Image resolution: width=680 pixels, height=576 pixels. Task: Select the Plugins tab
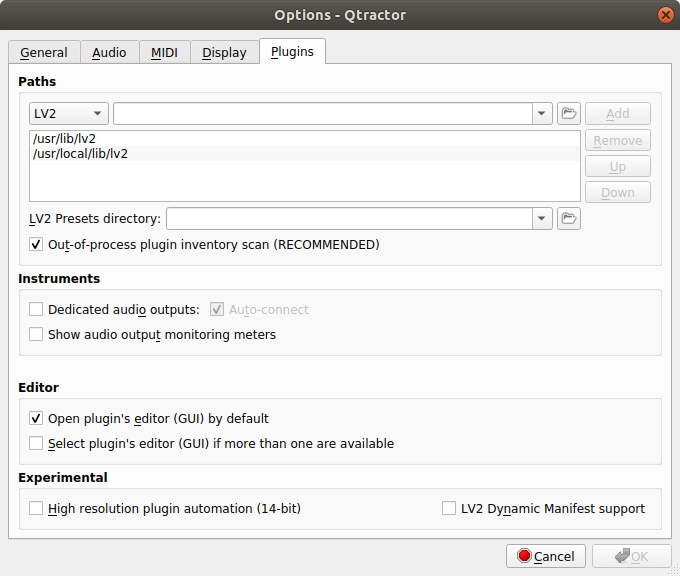(292, 52)
